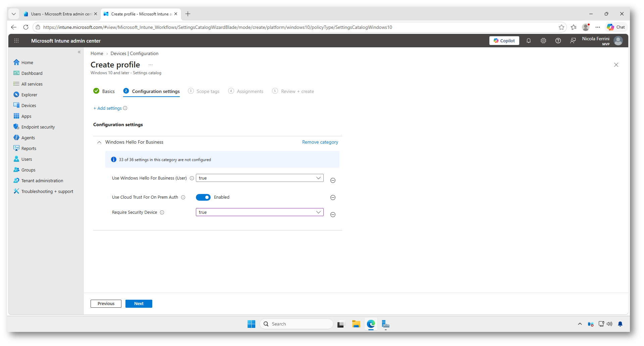This screenshot has width=644, height=346.
Task: Show info for Use Cloud Trust For On Prem Auth
Action: [x=183, y=197]
